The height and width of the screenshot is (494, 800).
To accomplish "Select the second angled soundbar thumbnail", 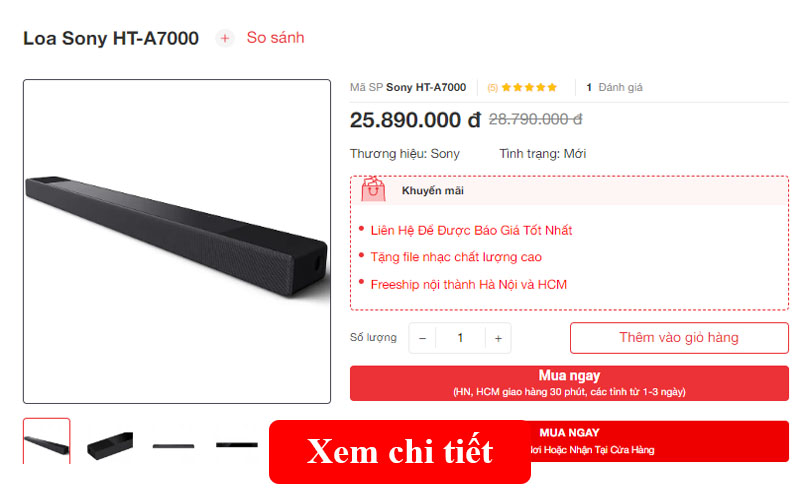I will 110,445.
